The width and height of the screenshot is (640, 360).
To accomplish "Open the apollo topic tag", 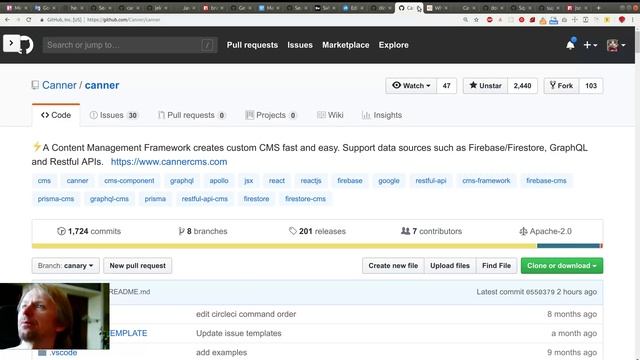I will [x=219, y=180].
